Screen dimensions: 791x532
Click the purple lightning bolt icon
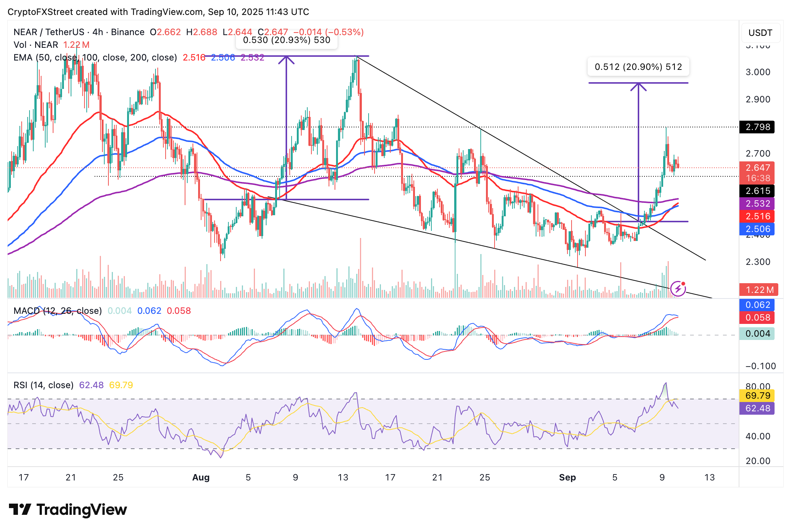pos(678,289)
